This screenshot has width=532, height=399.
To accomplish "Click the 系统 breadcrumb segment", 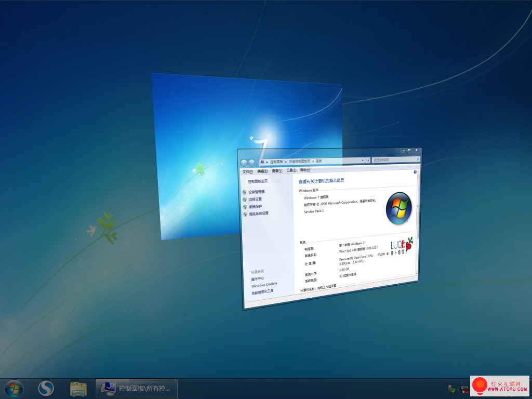I will tap(319, 161).
